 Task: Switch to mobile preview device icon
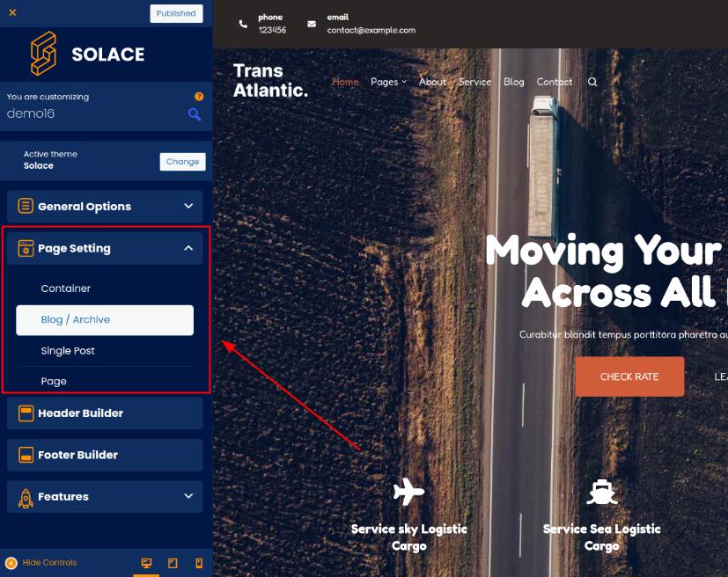(199, 563)
